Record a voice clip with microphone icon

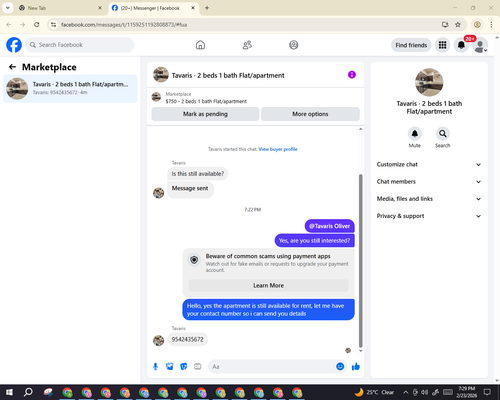pos(155,367)
